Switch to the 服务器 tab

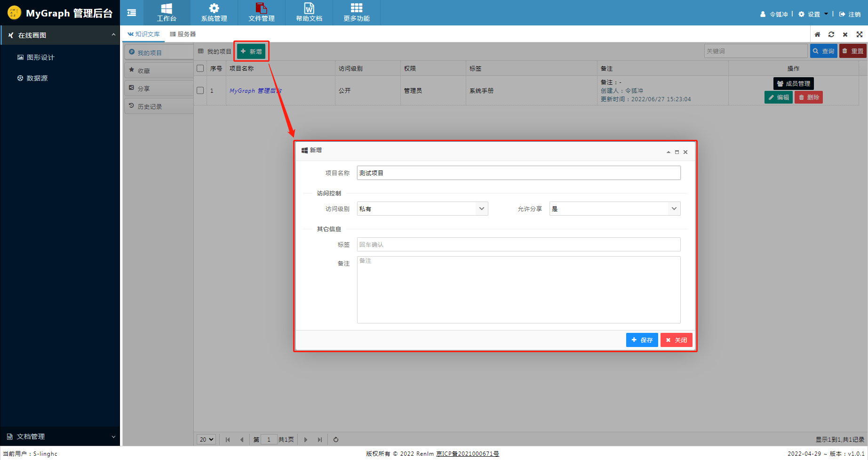183,34
